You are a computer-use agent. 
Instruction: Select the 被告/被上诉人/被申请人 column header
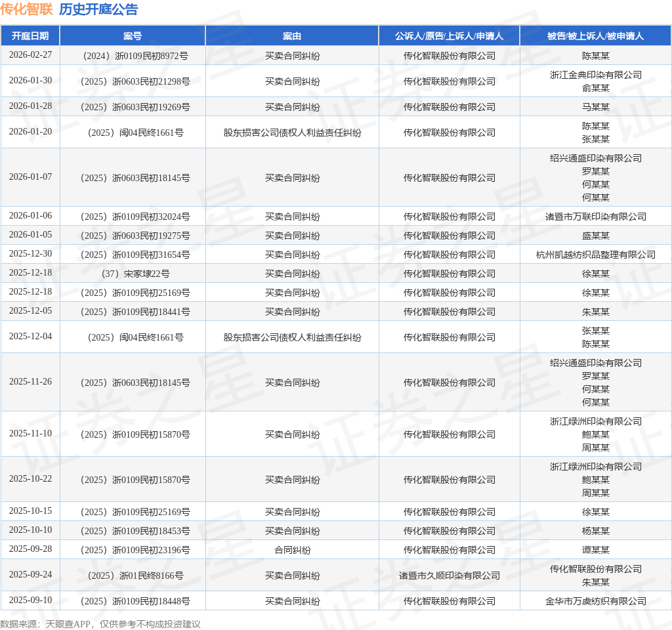point(595,36)
